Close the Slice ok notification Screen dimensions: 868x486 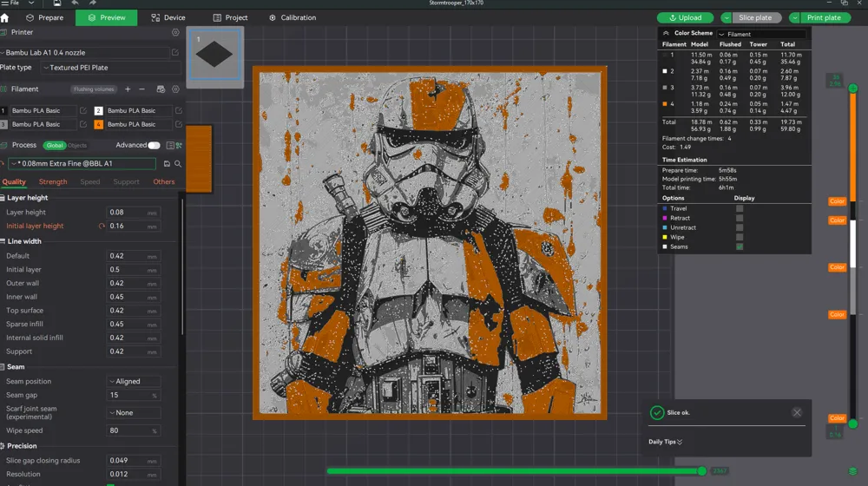click(x=797, y=412)
